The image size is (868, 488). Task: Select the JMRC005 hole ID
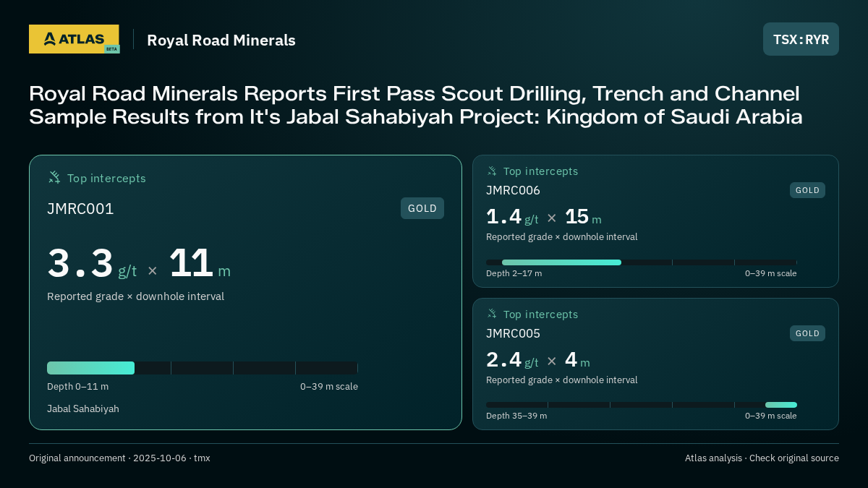point(513,333)
